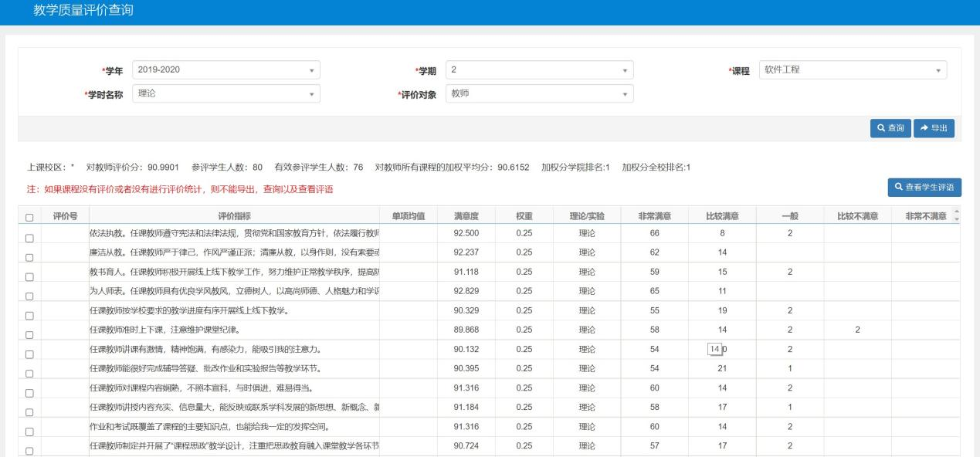Image resolution: width=980 pixels, height=457 pixels.
Task: Click the 对教师评价分 90.9901 summary
Action: point(132,168)
